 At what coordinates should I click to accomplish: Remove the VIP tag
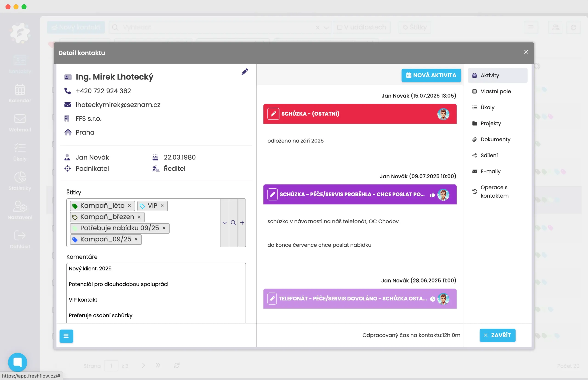pyautogui.click(x=162, y=206)
